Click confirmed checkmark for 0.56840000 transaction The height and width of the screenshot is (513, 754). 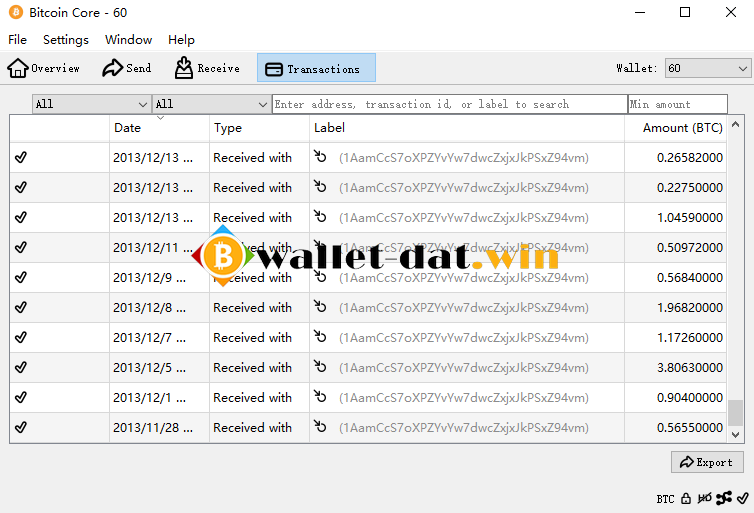coord(21,277)
